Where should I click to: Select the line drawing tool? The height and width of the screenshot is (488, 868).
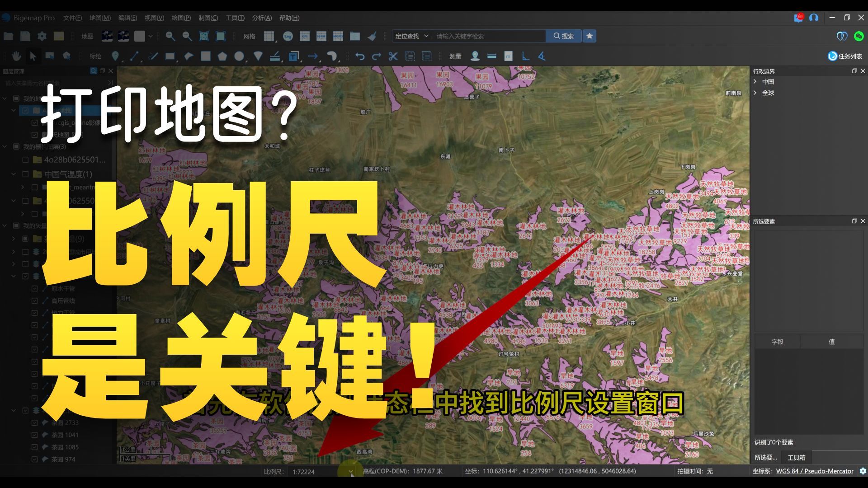[134, 56]
